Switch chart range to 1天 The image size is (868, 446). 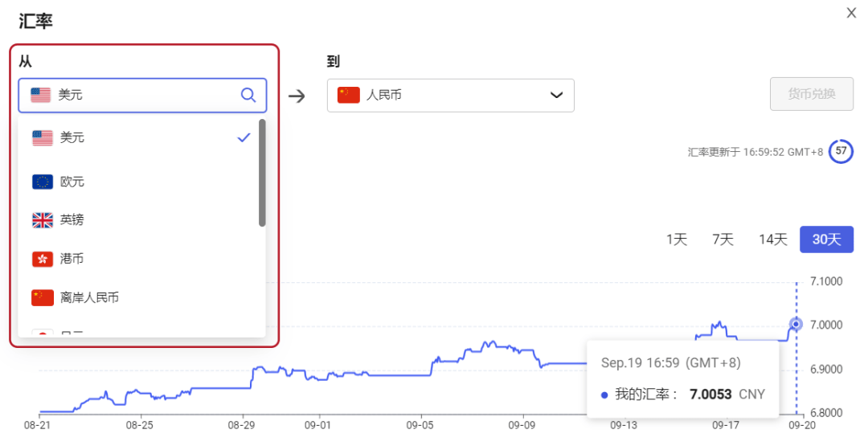coord(676,239)
